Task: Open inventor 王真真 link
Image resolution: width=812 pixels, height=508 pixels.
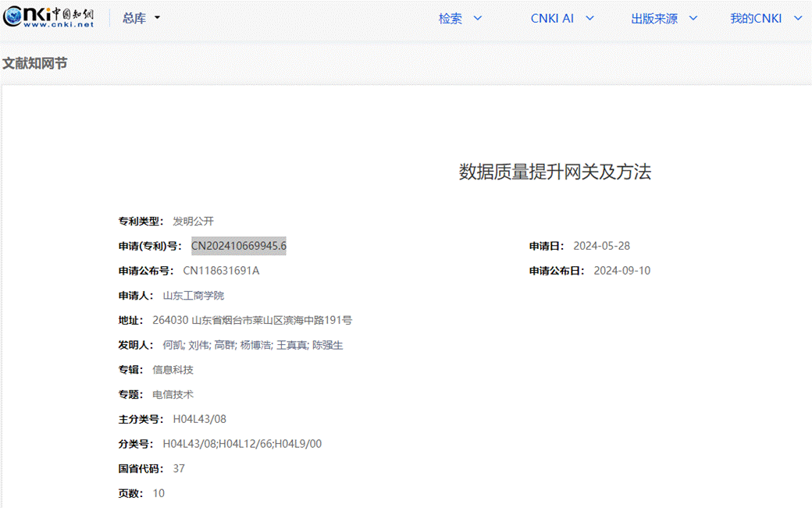Action: [291, 345]
